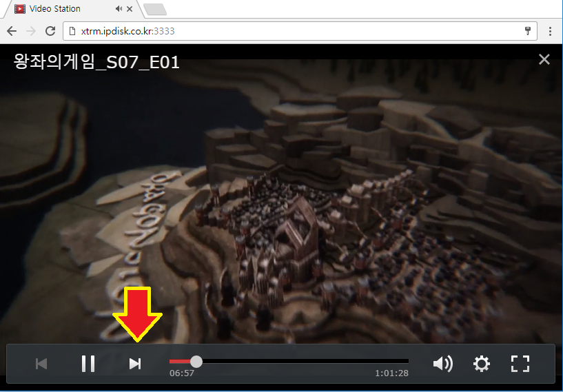Click the video title 왕좌의게임_S07_E01

[x=96, y=63]
